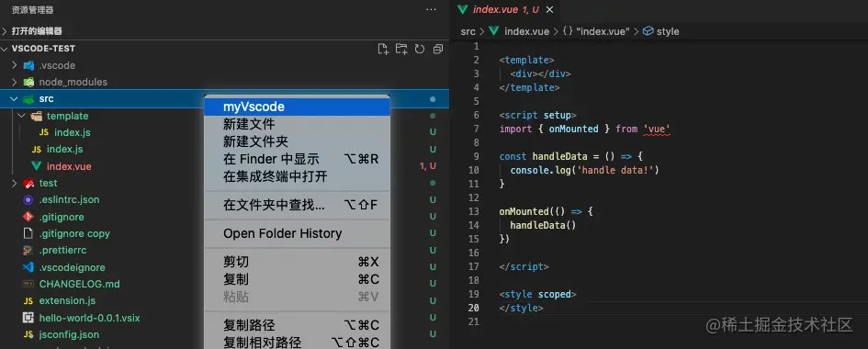Click the New Folder icon in explorer header

pos(401,49)
